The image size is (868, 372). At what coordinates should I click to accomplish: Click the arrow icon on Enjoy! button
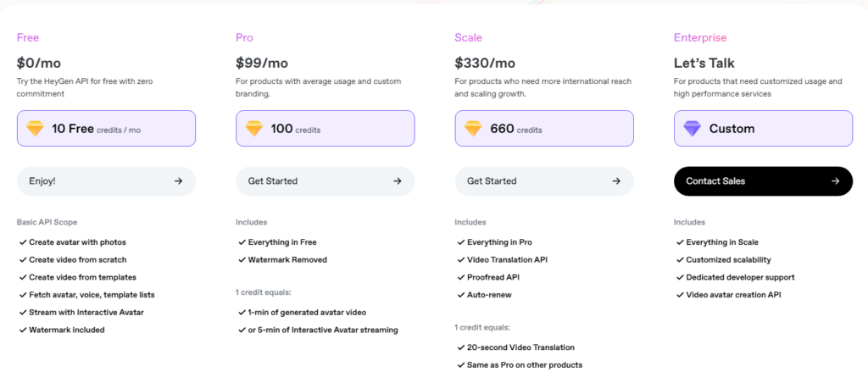click(x=178, y=181)
